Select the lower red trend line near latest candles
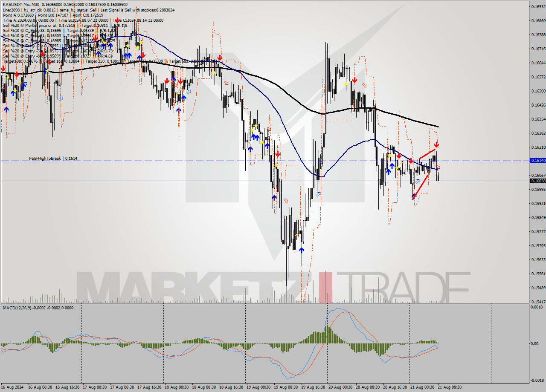Image resolution: width=546 pixels, height=392 pixels. (x=421, y=186)
